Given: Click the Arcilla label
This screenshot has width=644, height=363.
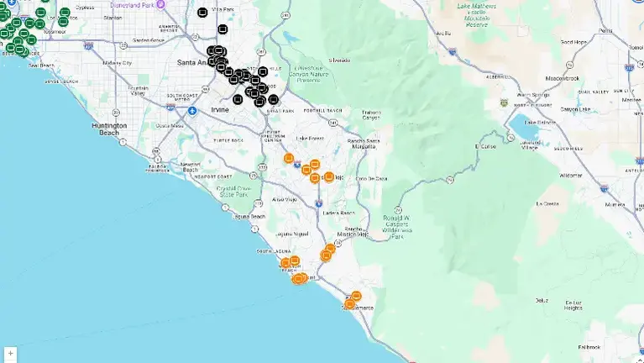Looking at the screenshot, I should (x=443, y=34).
